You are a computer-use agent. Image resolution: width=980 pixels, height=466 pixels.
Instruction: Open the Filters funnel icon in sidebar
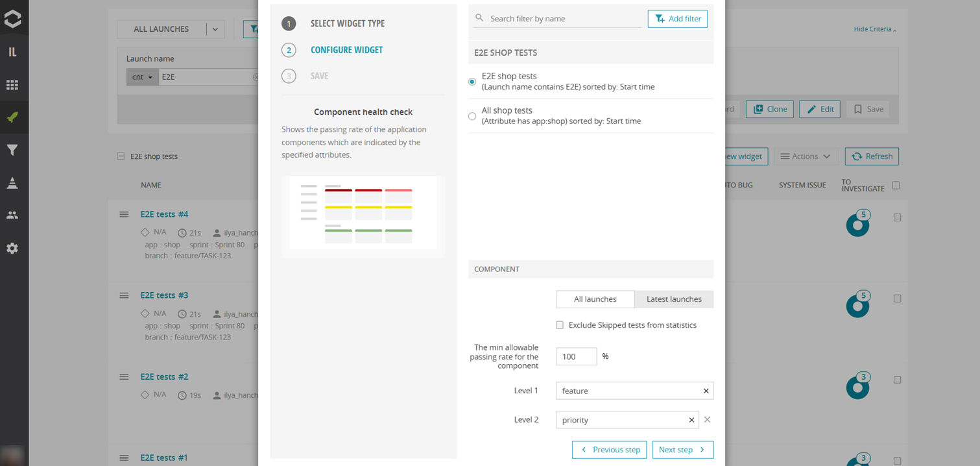coord(12,150)
